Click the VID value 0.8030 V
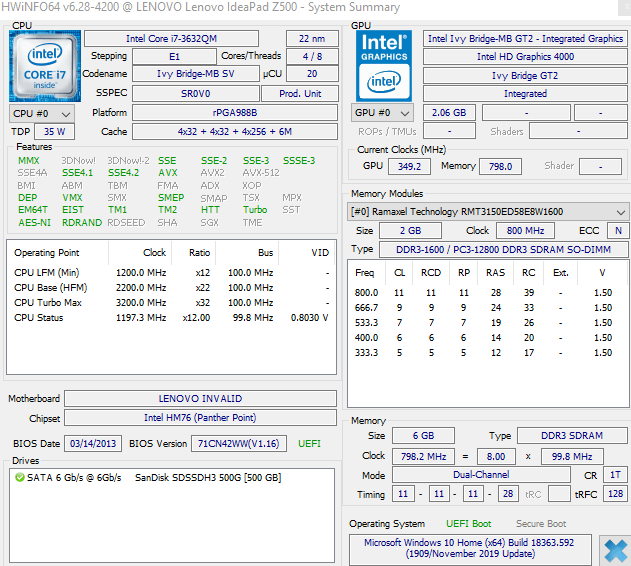 309,318
